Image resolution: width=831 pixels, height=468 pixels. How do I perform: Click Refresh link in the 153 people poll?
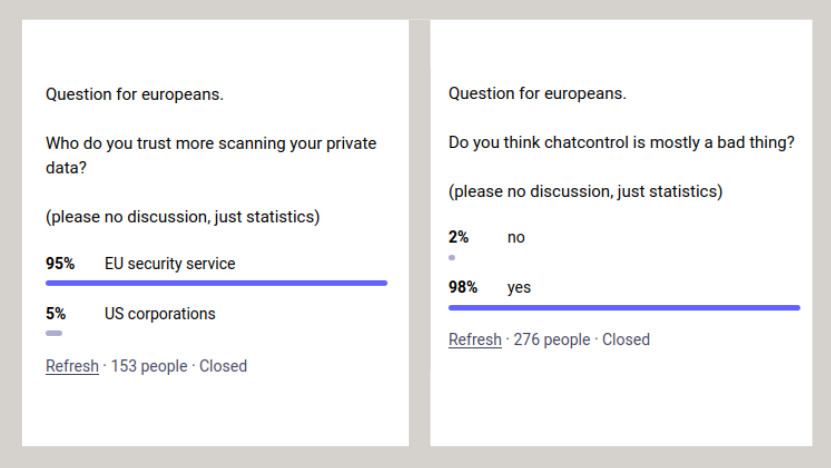point(72,366)
